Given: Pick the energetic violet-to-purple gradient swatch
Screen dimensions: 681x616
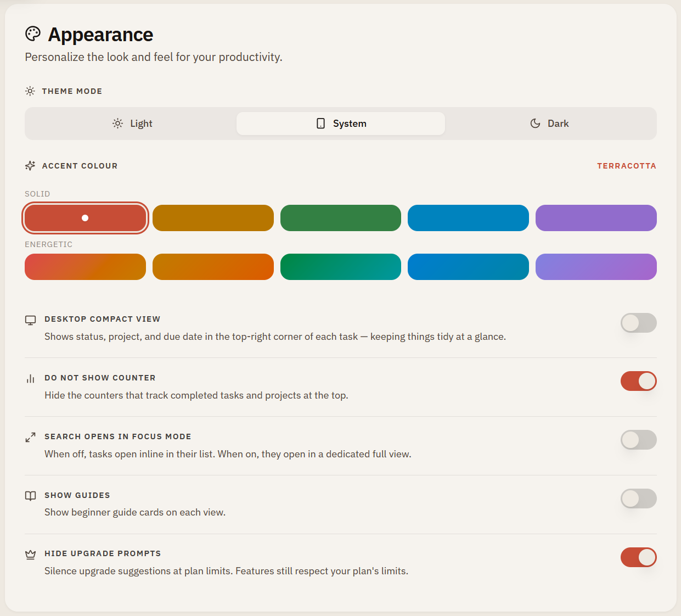Looking at the screenshot, I should pyautogui.click(x=596, y=267).
